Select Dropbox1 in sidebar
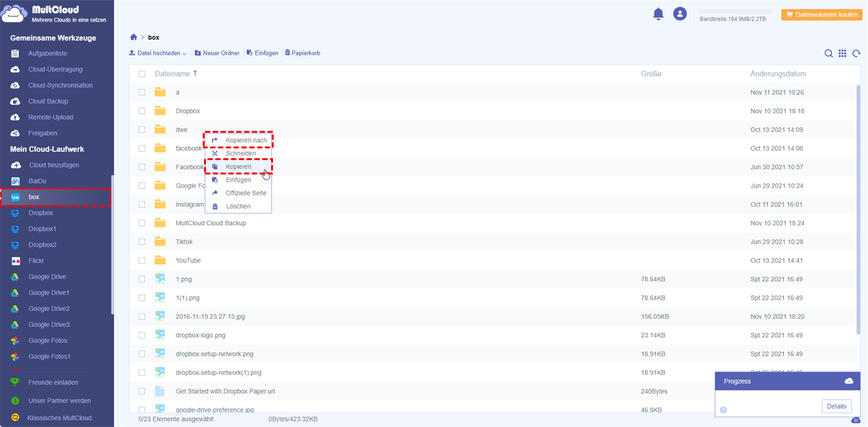This screenshot has height=427, width=868. (x=42, y=229)
